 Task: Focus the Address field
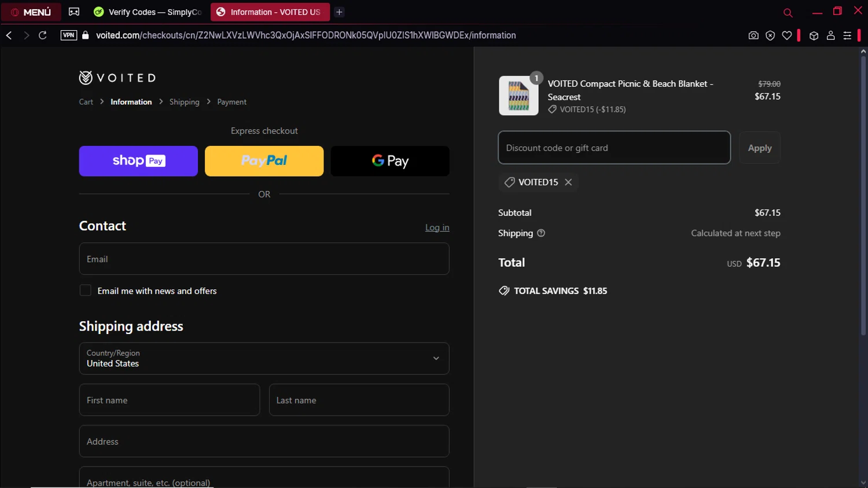click(264, 441)
